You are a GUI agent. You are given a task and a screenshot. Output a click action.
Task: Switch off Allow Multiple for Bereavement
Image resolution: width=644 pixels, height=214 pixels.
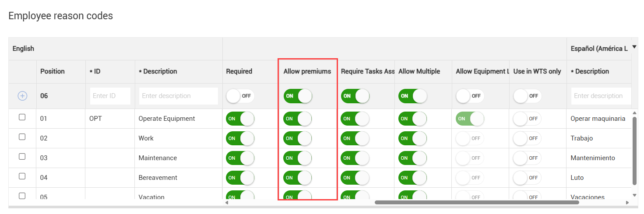click(412, 178)
